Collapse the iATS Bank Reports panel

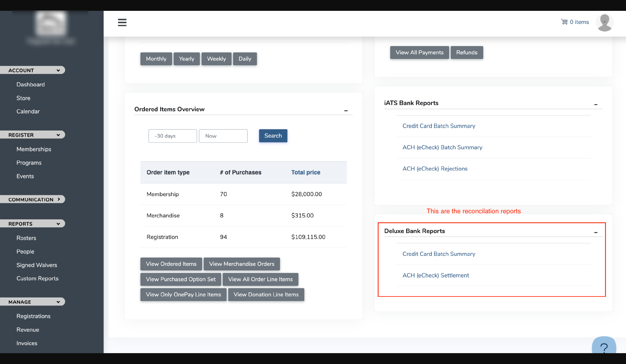click(596, 104)
